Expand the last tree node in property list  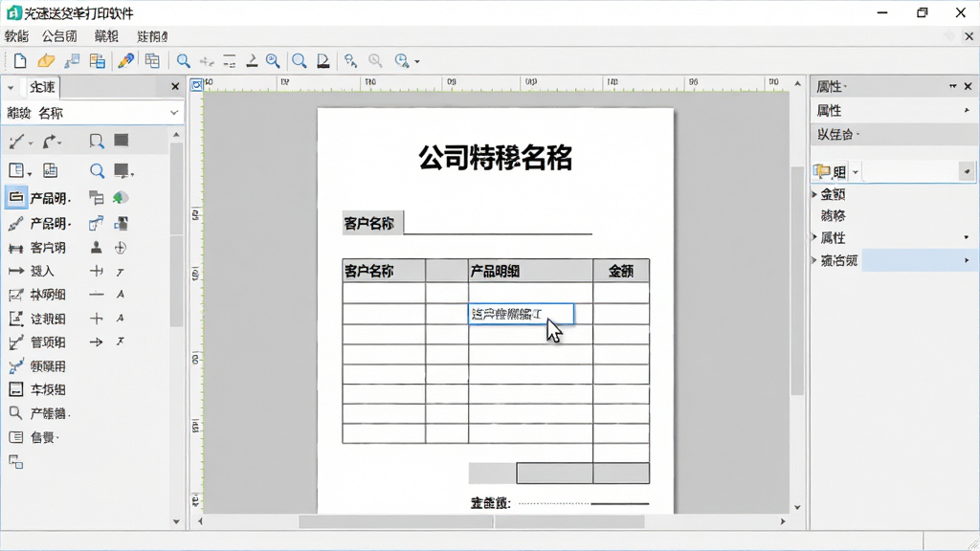pyautogui.click(x=815, y=260)
